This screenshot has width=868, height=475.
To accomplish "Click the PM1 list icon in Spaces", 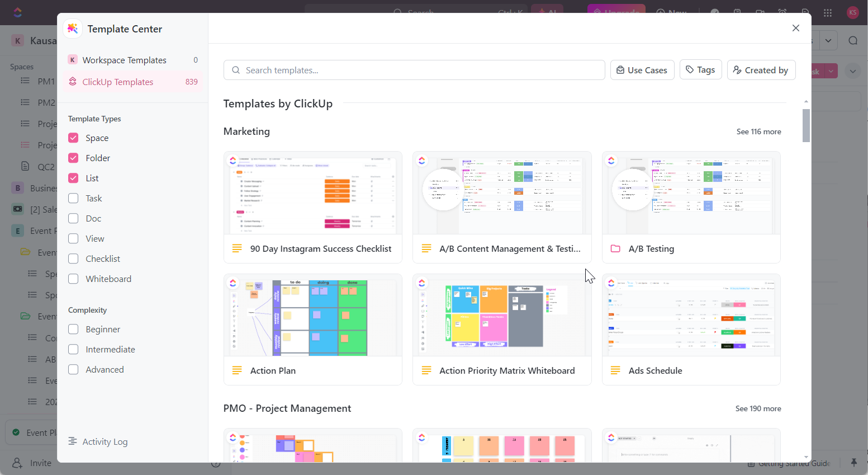I will pos(25,81).
